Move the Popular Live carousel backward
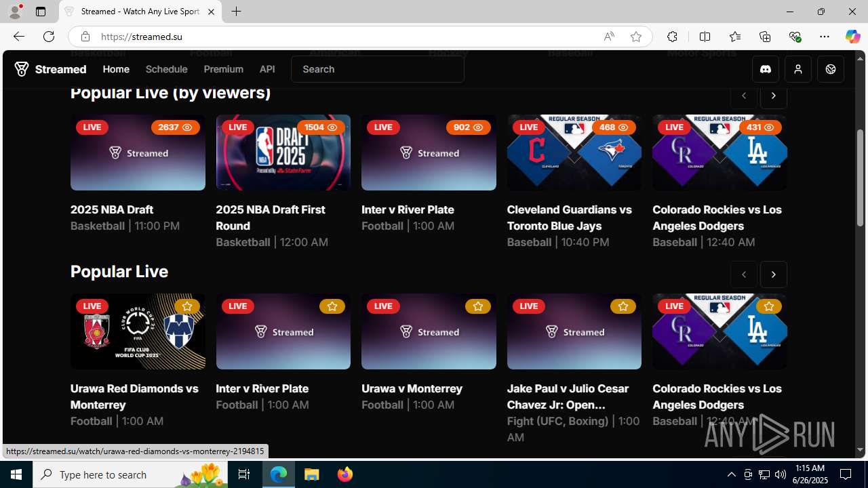Viewport: 868px width, 488px height. [744, 274]
